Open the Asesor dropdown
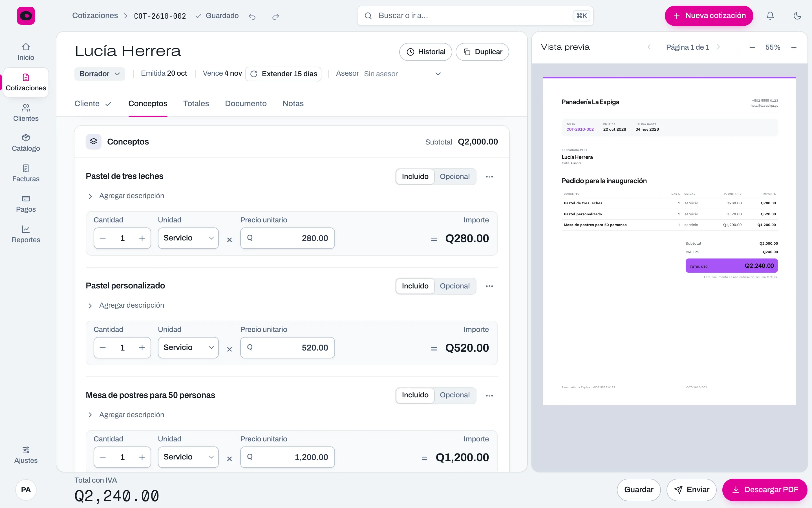 coord(402,74)
